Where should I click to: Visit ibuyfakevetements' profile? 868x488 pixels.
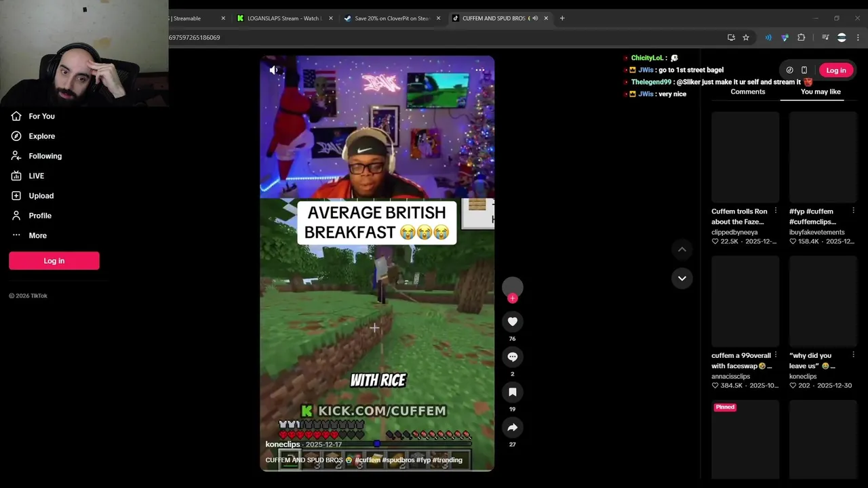click(817, 232)
